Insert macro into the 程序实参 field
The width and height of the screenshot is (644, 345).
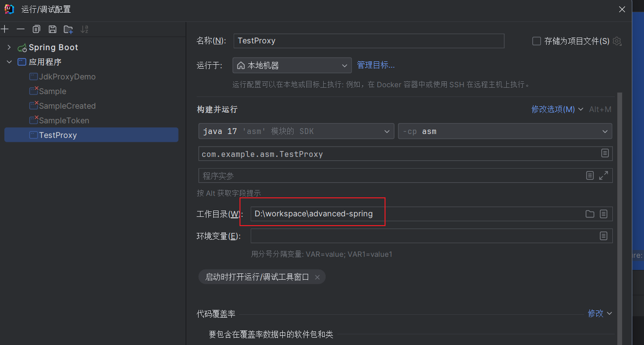pyautogui.click(x=589, y=175)
